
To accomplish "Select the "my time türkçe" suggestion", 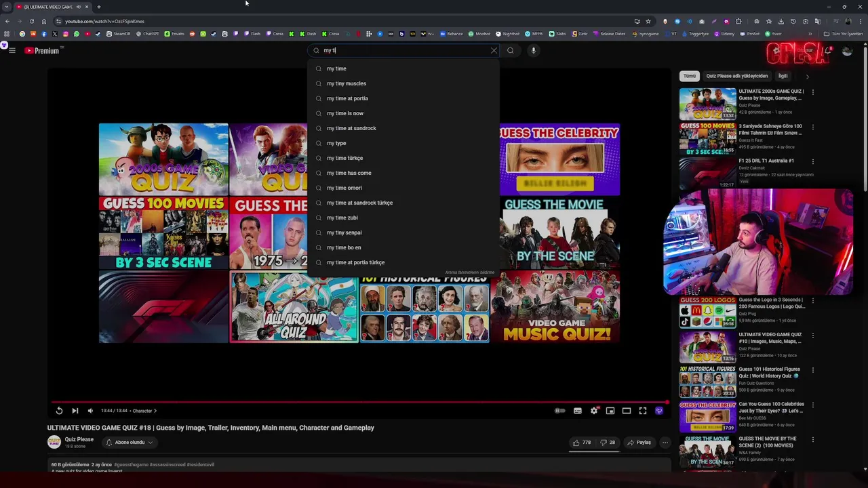I will point(403,158).
